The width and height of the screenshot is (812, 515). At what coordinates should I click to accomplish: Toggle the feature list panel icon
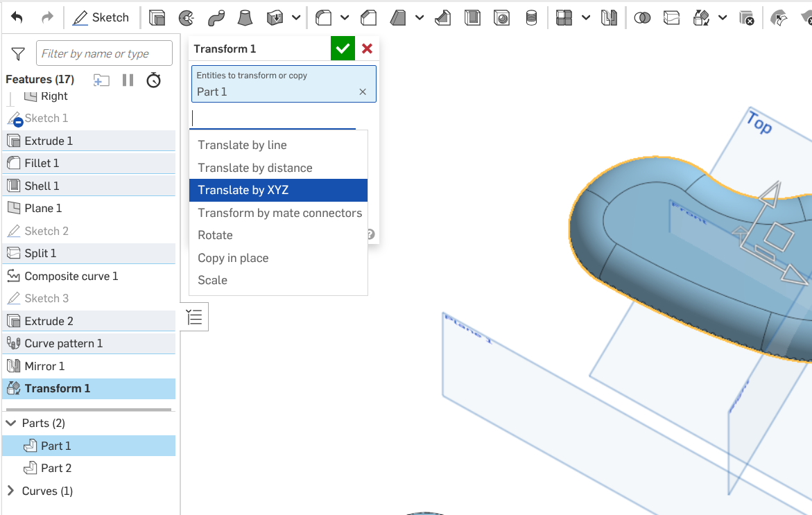pos(195,317)
